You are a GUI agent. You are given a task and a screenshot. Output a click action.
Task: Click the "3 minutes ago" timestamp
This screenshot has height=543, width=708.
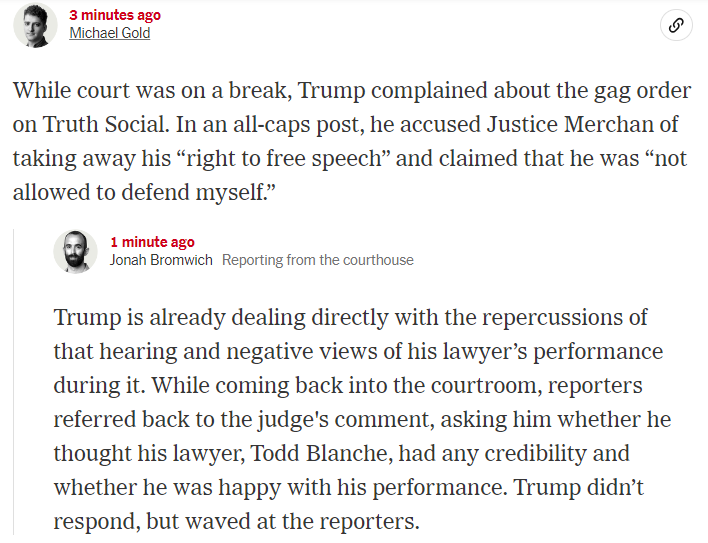click(115, 15)
